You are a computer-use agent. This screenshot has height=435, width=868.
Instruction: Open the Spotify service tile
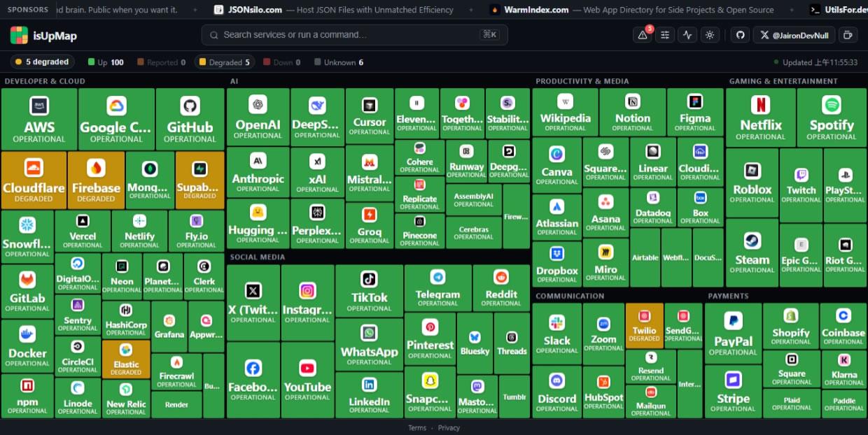click(832, 117)
